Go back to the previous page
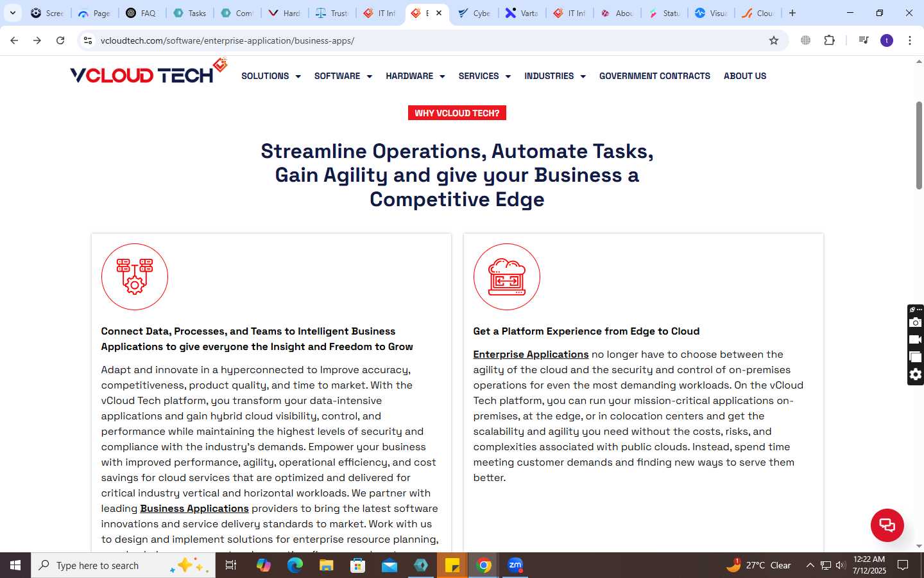Screen dimensions: 924x578 (14, 40)
